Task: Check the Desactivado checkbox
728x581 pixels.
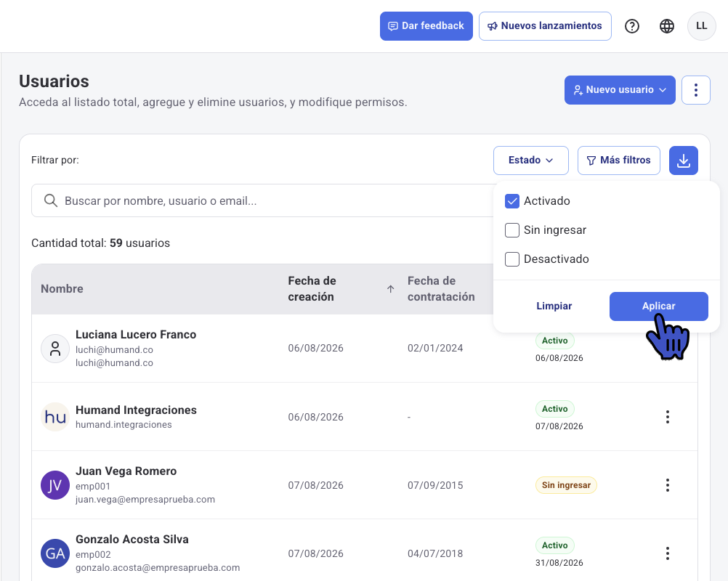Action: pos(512,259)
